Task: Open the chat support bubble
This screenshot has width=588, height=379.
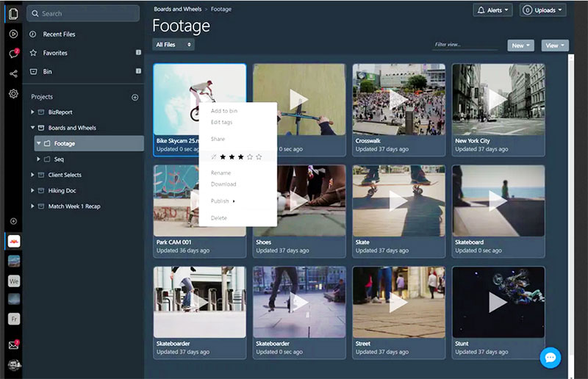Action: pos(550,358)
